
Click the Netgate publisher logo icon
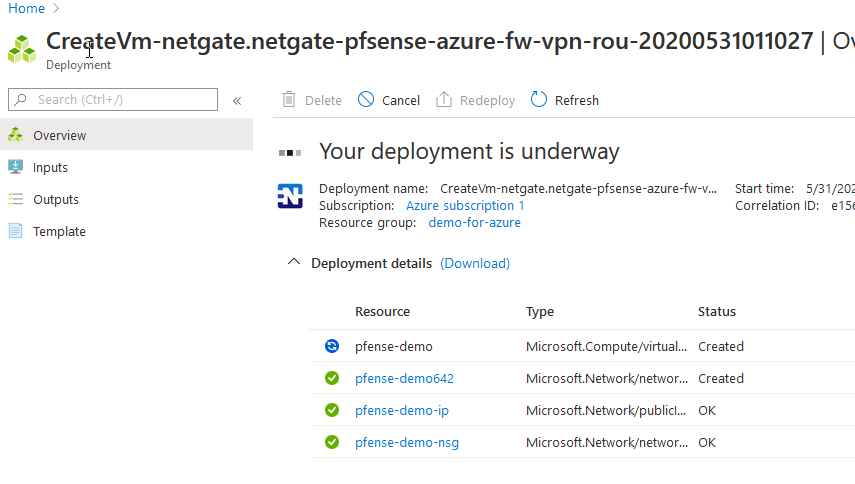pos(290,196)
